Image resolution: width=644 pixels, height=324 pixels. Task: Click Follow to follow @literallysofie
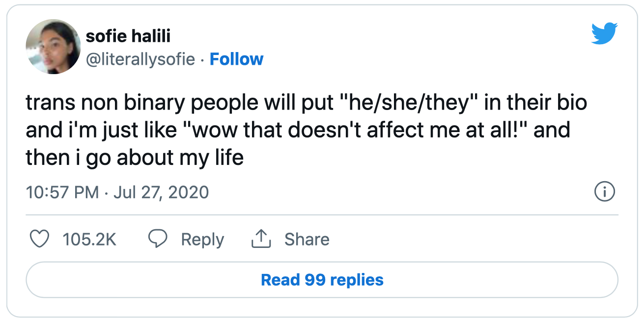[x=236, y=59]
